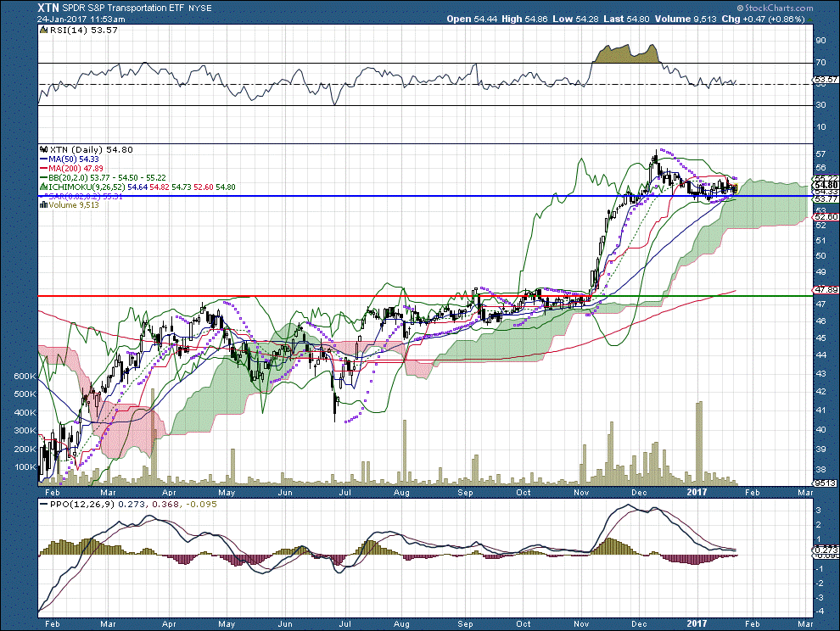The height and width of the screenshot is (631, 840).
Task: Click the candlestick icon beside XTN (Daily)
Action: (44, 149)
